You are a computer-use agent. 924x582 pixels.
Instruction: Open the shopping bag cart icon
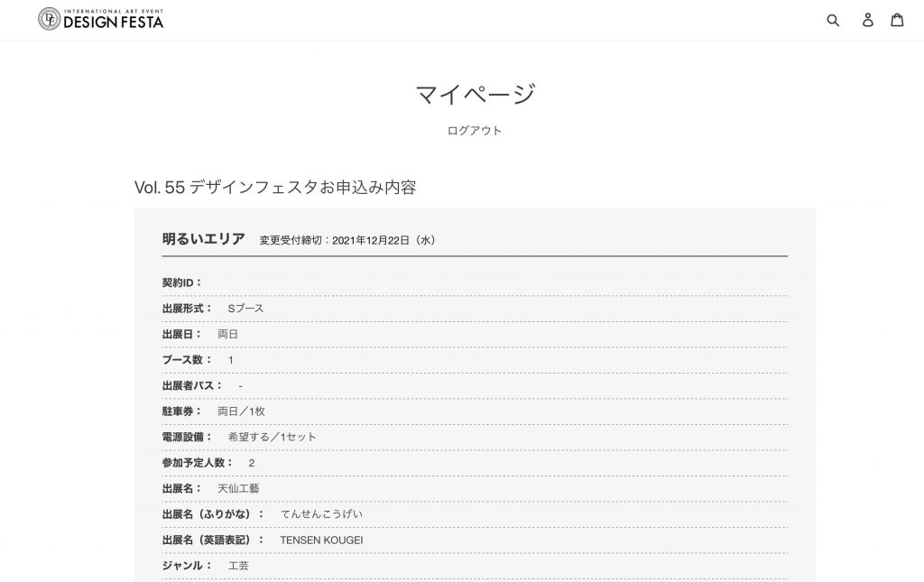897,20
